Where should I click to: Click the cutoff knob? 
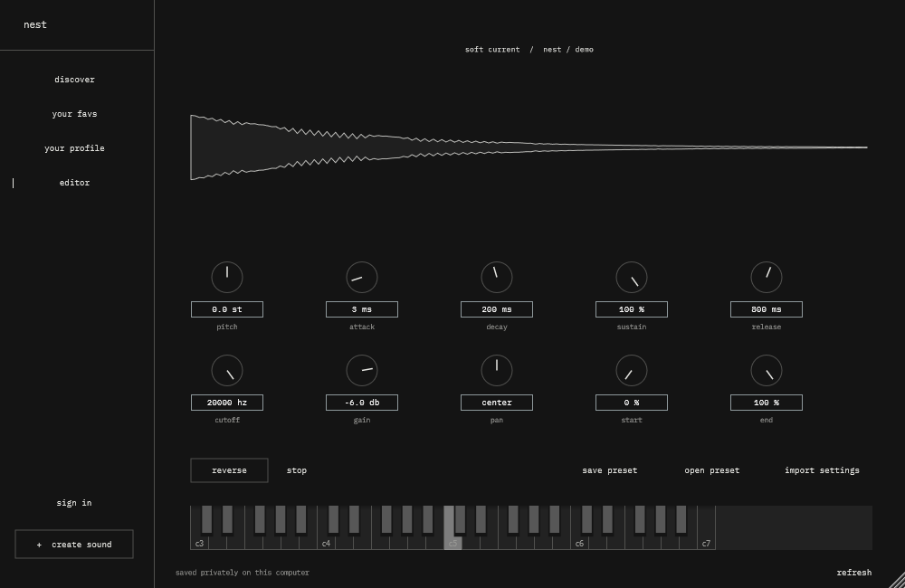coord(227,371)
